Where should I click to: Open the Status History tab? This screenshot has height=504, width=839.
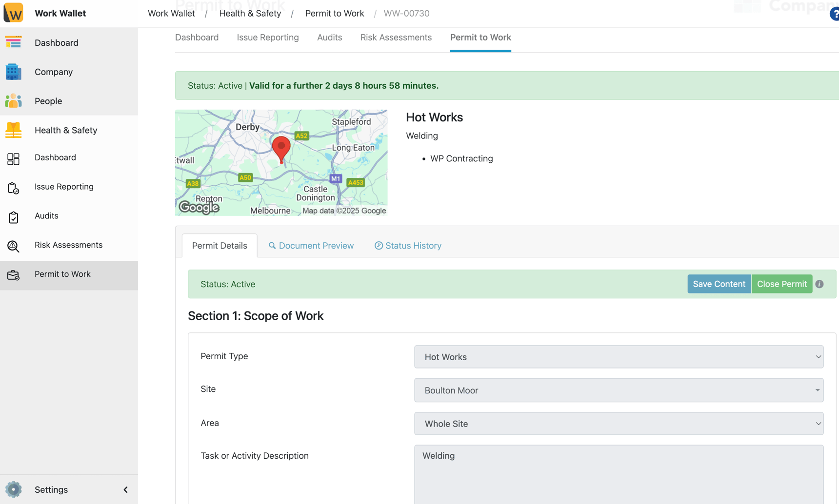pos(408,245)
